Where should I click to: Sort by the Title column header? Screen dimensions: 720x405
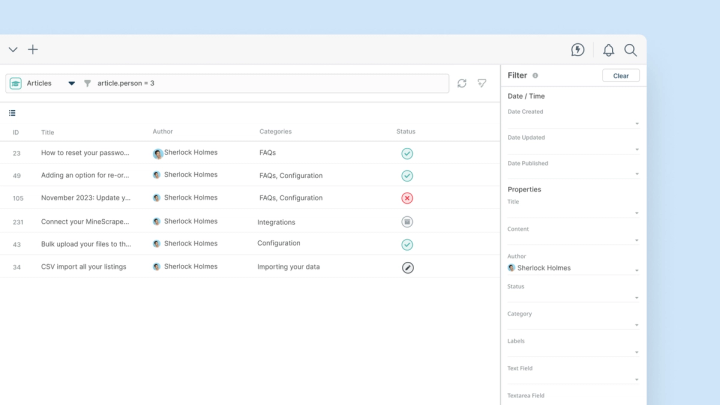pos(47,132)
